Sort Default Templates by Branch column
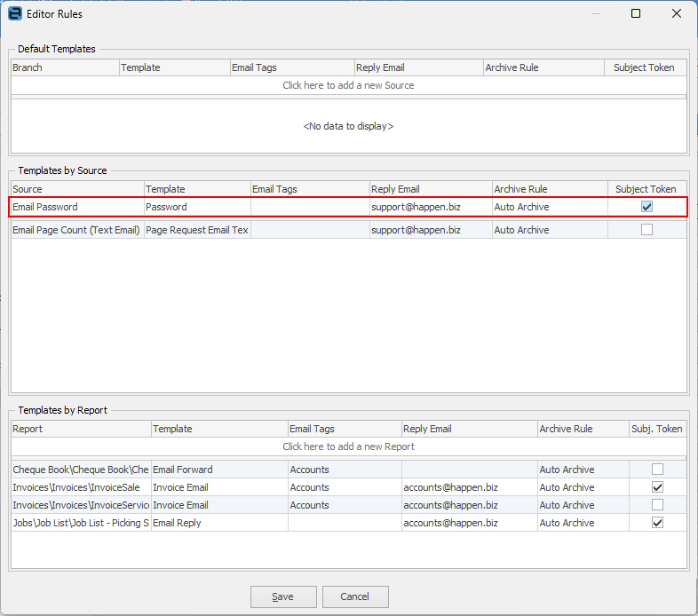698x616 pixels. point(65,67)
